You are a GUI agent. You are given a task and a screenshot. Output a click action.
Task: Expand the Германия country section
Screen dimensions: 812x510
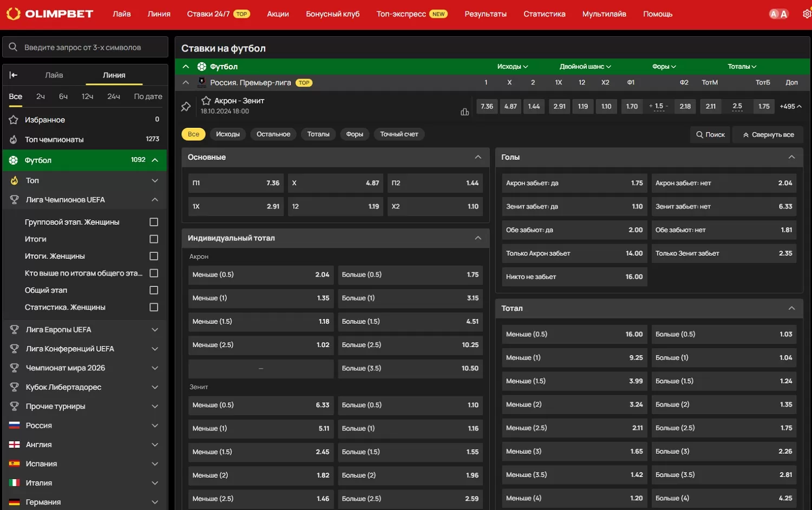[155, 502]
